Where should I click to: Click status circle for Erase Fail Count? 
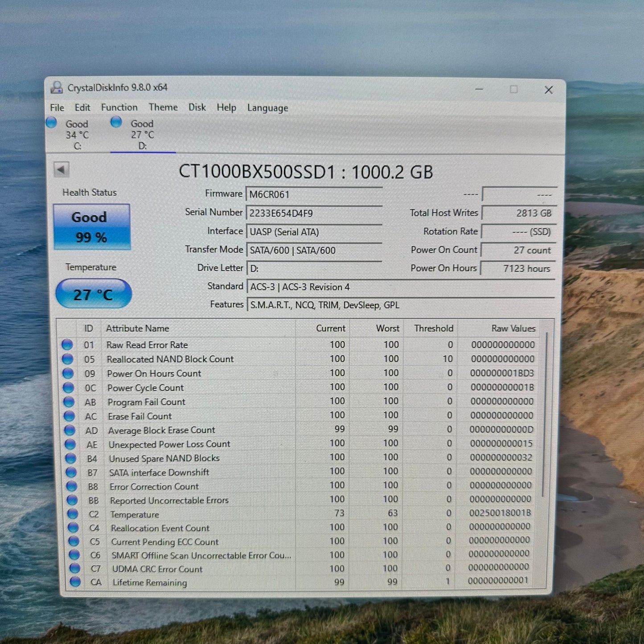click(69, 416)
